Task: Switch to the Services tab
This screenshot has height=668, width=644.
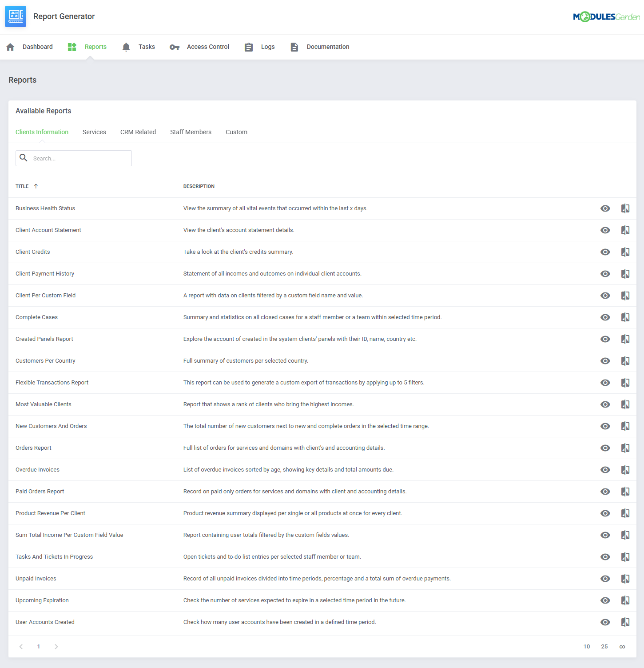Action: (x=94, y=132)
